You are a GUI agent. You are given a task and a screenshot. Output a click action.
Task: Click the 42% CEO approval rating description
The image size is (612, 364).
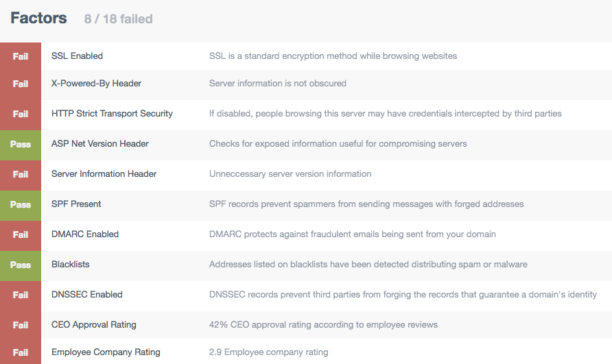pyautogui.click(x=323, y=325)
